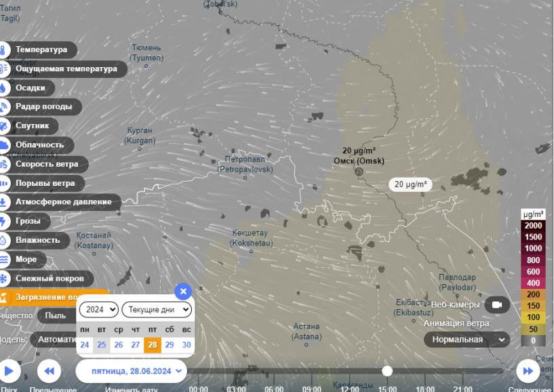
Task: Advance to the next time step
Action: (528, 371)
